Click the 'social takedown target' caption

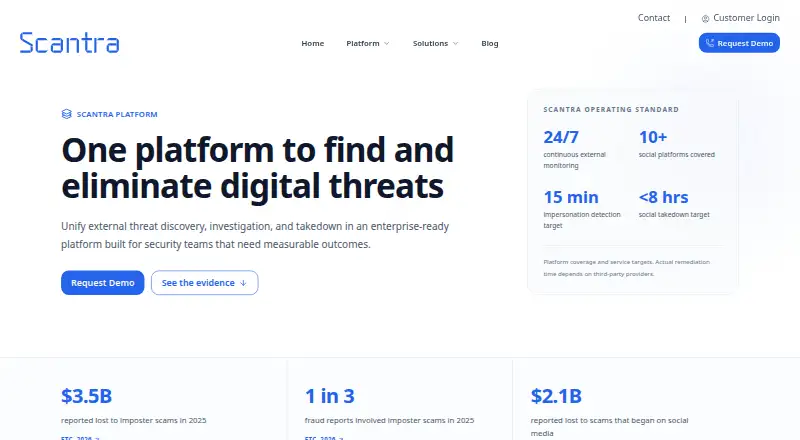click(x=674, y=215)
